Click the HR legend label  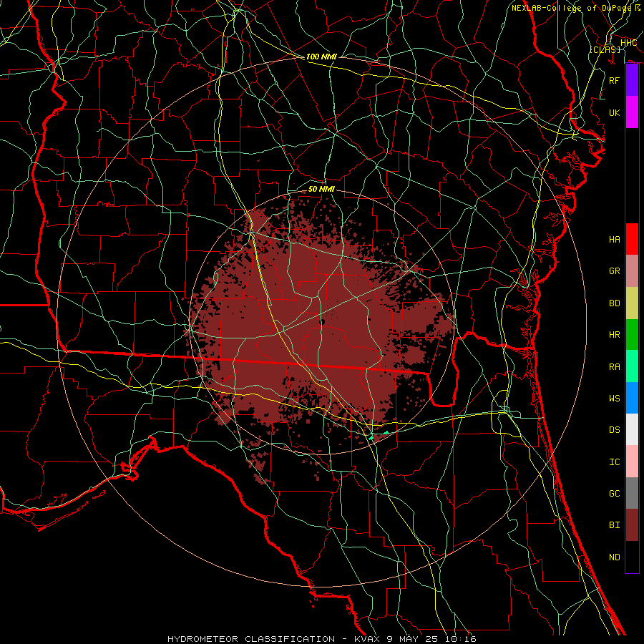pos(615,335)
